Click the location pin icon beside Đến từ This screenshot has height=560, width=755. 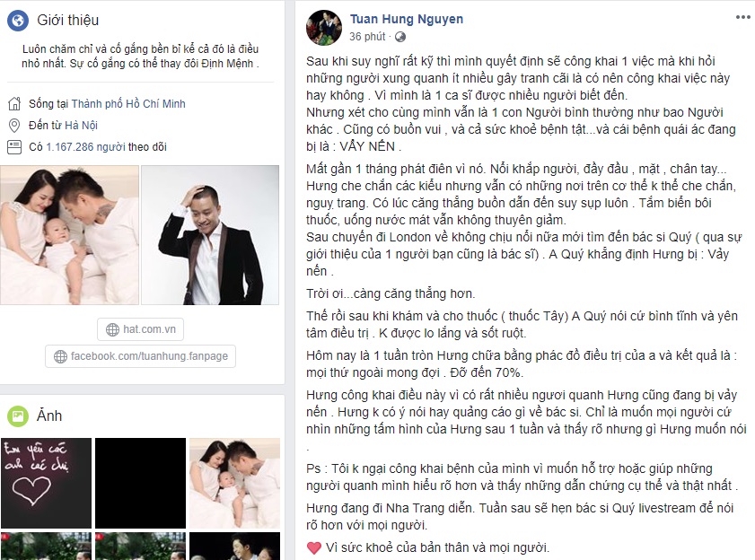tap(14, 126)
